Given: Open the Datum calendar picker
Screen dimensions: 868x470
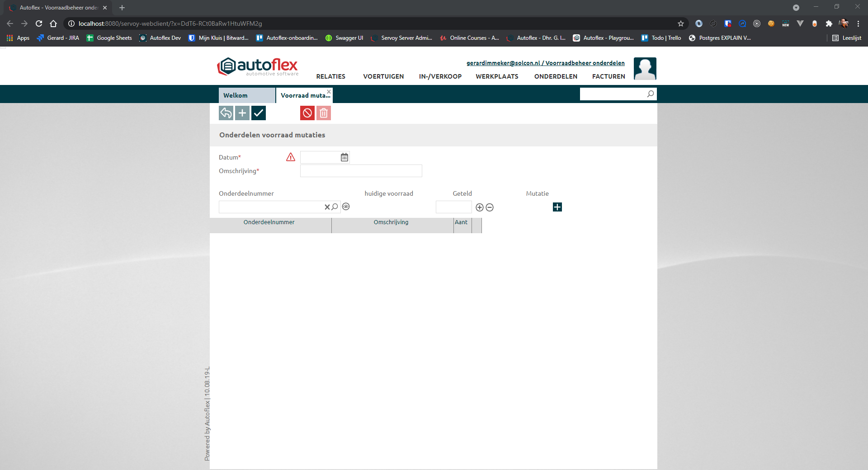Looking at the screenshot, I should tap(344, 157).
